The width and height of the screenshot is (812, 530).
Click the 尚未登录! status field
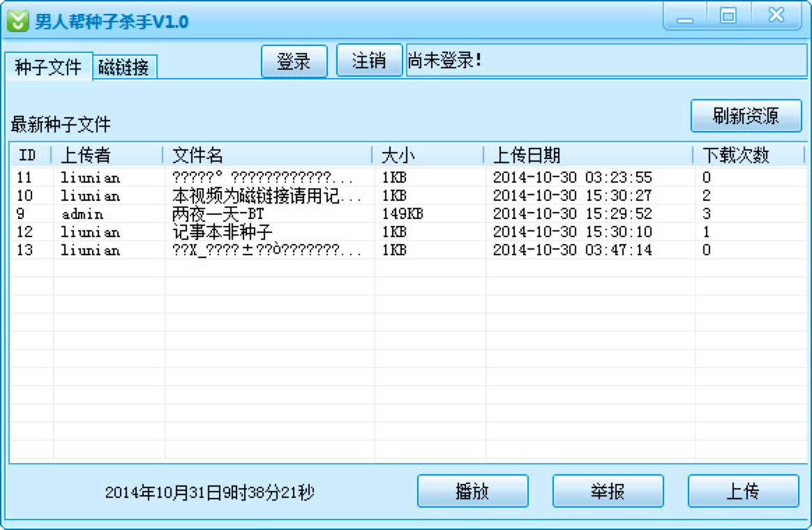(x=606, y=61)
